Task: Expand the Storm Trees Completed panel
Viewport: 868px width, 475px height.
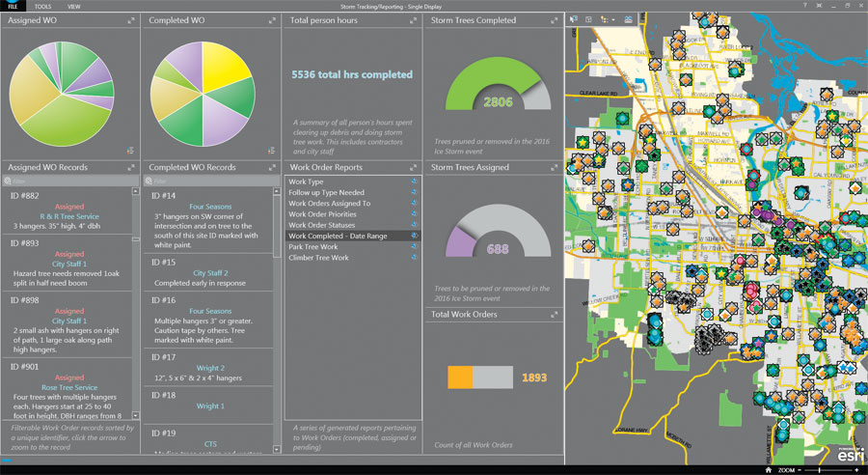Action: pos(555,19)
